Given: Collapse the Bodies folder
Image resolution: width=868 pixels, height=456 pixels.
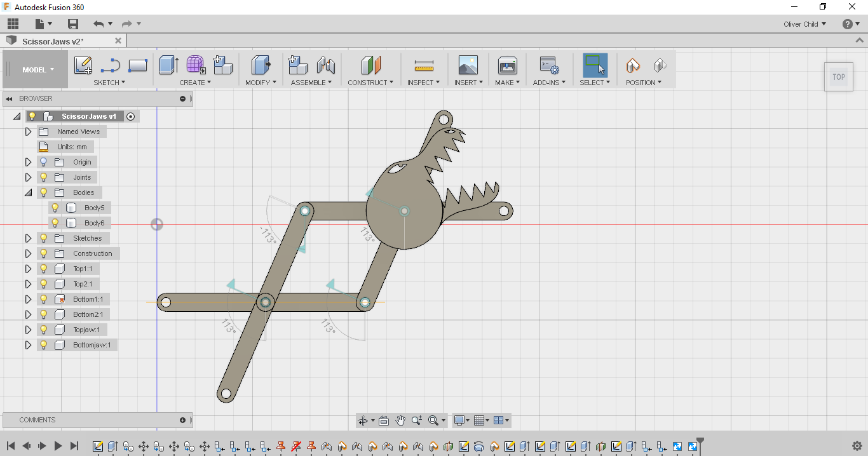Looking at the screenshot, I should pos(28,192).
